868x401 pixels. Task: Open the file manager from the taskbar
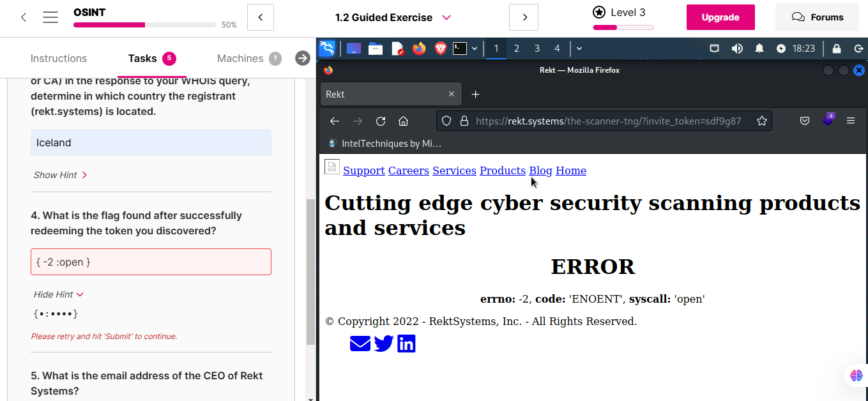[376, 49]
